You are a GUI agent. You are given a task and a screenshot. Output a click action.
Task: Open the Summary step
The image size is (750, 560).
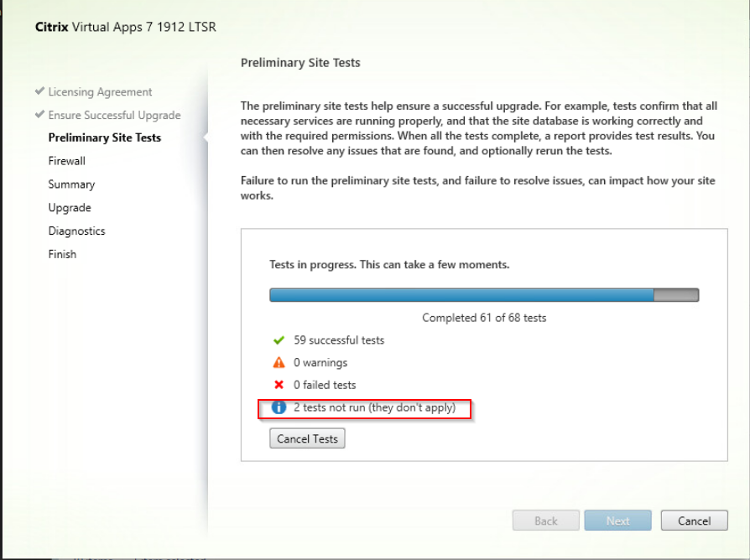pos(72,184)
